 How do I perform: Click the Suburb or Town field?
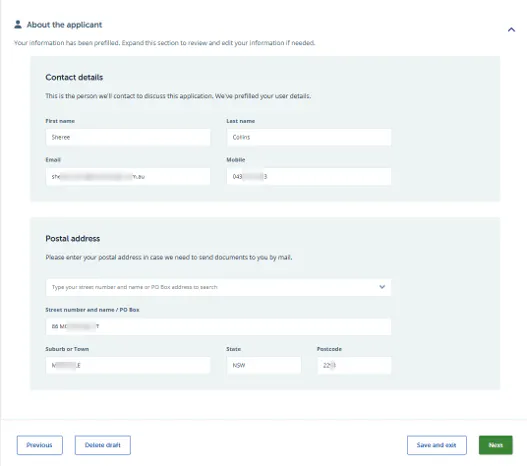128,365
